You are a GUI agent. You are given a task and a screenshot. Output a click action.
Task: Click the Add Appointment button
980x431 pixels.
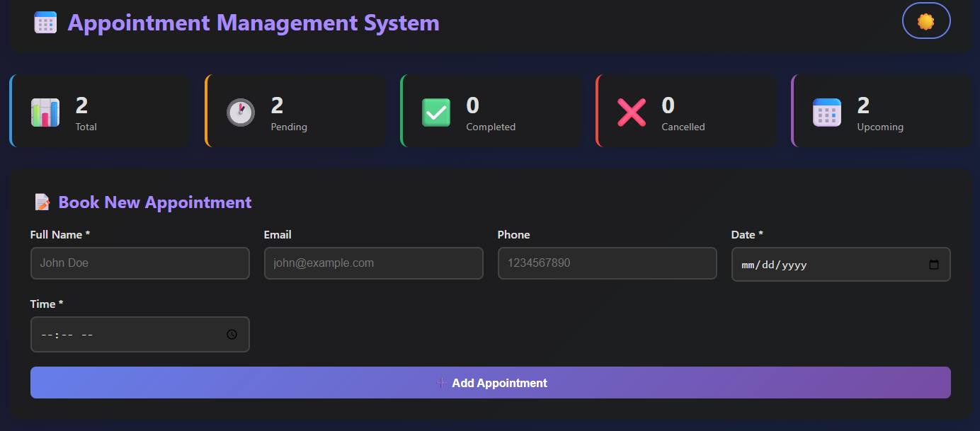[491, 382]
